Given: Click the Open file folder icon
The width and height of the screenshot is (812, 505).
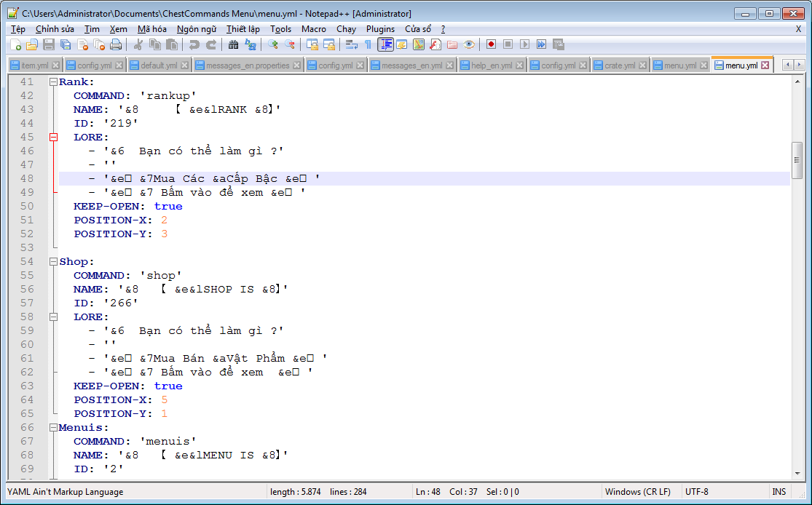Looking at the screenshot, I should (x=32, y=44).
